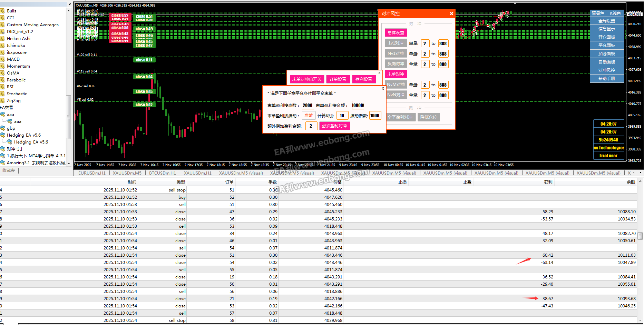Select the Hedging_EA_v5.6 child expert advisor icon

coord(10,142)
